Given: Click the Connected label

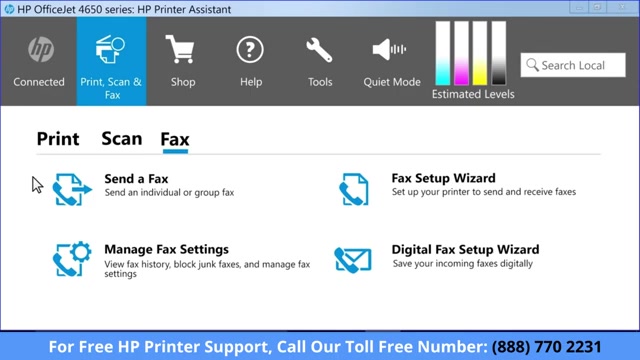Looking at the screenshot, I should 39,82.
